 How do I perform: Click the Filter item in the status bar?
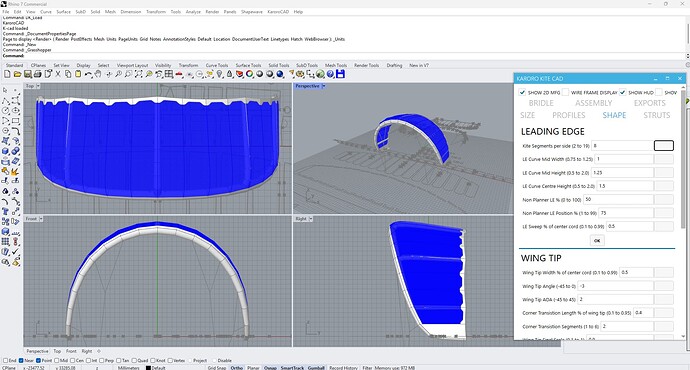pos(367,367)
